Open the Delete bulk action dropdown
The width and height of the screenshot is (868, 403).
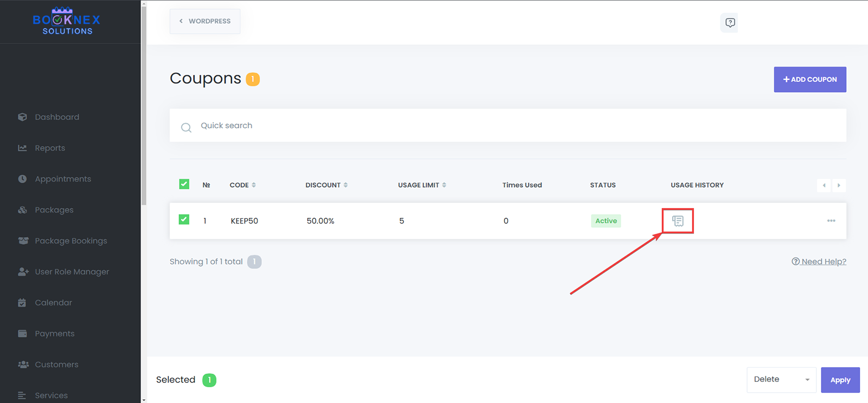pos(781,380)
